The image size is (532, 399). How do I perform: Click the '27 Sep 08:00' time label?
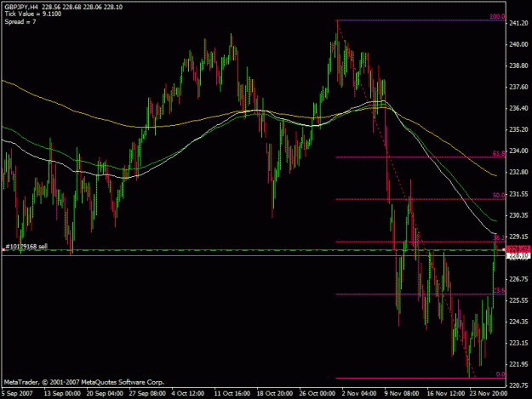pos(147,394)
